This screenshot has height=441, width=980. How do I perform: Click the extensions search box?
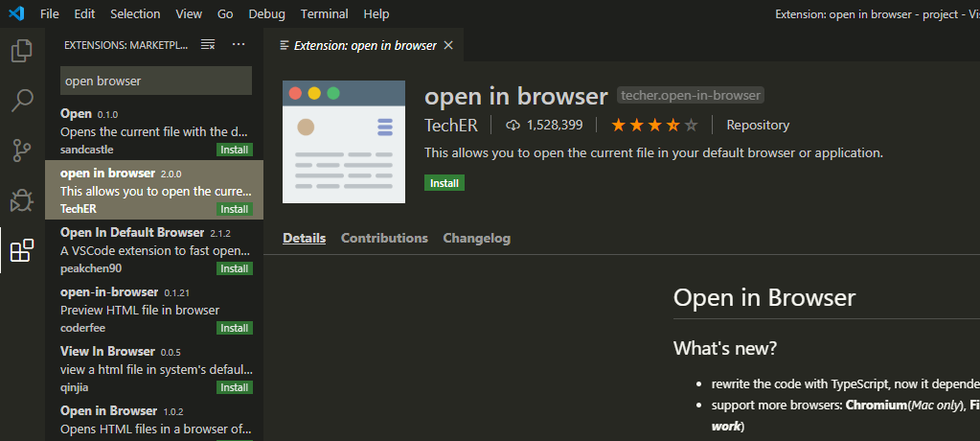tap(156, 81)
